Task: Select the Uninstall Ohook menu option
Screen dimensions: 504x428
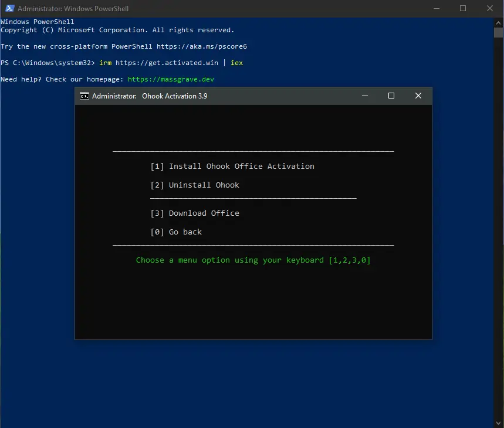Action: [195, 185]
